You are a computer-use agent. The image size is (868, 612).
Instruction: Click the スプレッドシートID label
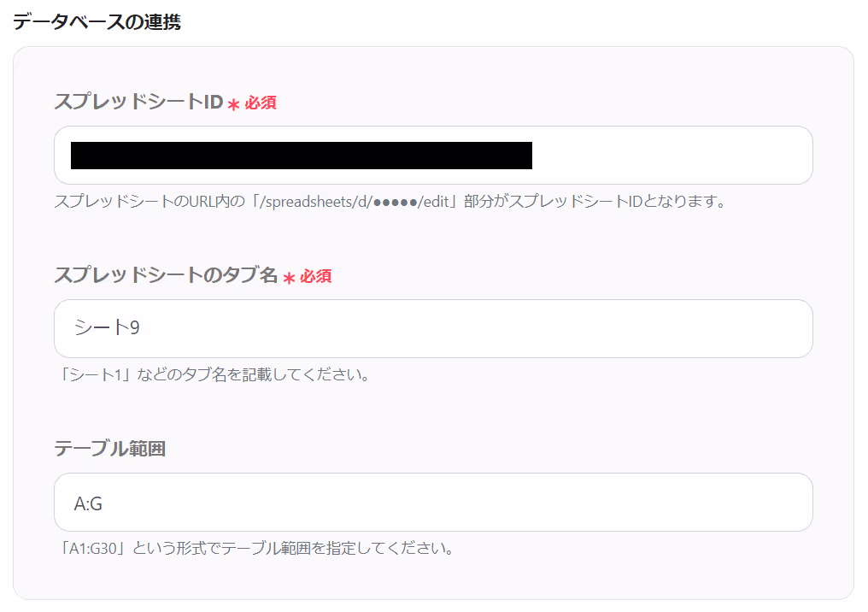click(x=138, y=102)
